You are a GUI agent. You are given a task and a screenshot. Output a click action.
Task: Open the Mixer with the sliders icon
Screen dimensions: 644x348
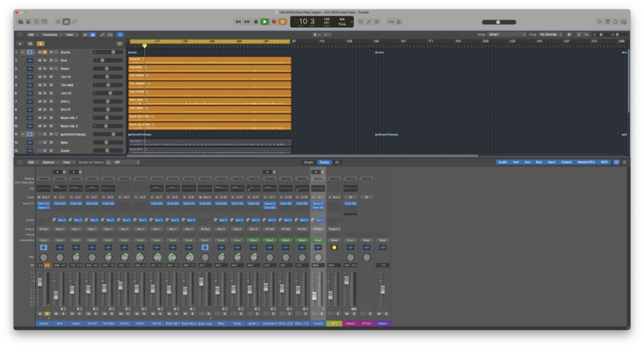pyautogui.click(x=66, y=22)
